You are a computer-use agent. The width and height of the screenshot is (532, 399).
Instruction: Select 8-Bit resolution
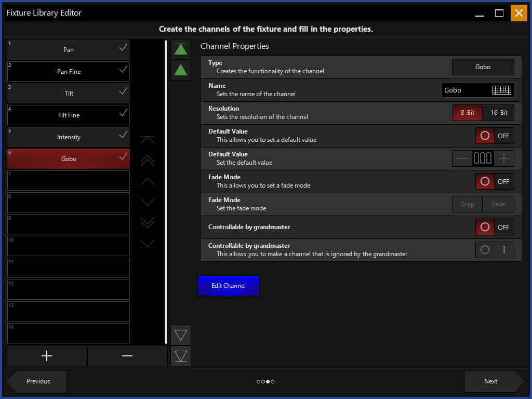click(468, 113)
